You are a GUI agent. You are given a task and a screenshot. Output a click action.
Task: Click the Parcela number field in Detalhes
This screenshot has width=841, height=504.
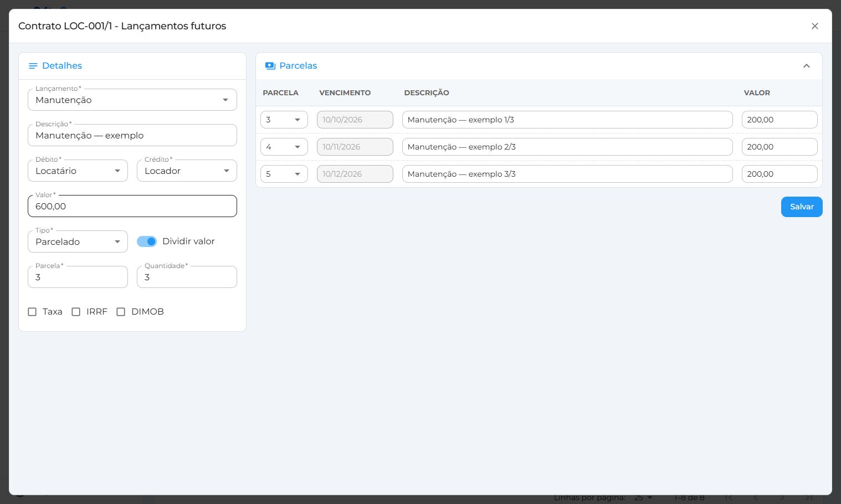point(78,277)
